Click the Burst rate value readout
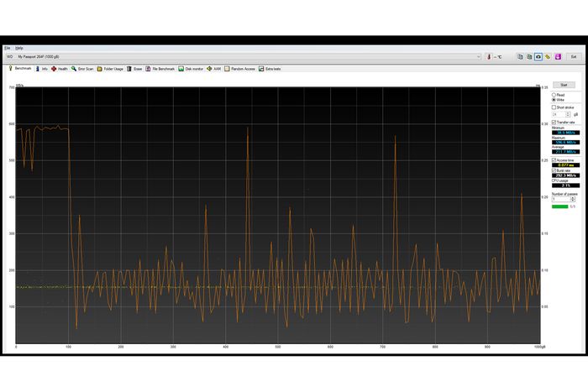Viewport: 588px width, 392px height. point(565,175)
